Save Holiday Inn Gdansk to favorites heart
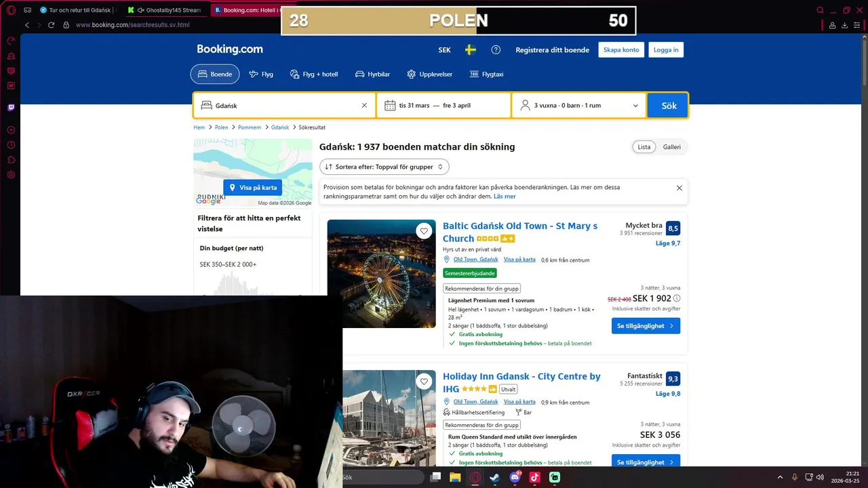Viewport: 868px width, 488px height. click(x=424, y=382)
